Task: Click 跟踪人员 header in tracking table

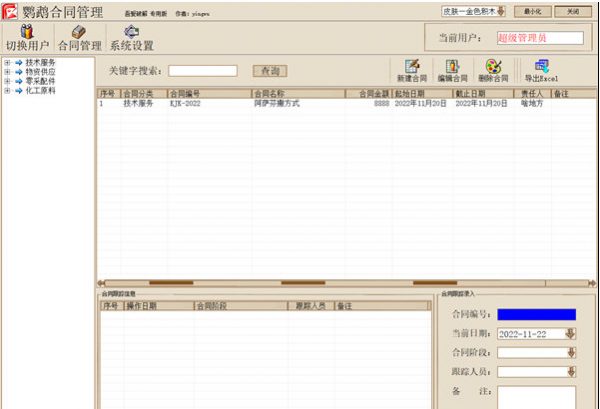Action: tap(311, 306)
